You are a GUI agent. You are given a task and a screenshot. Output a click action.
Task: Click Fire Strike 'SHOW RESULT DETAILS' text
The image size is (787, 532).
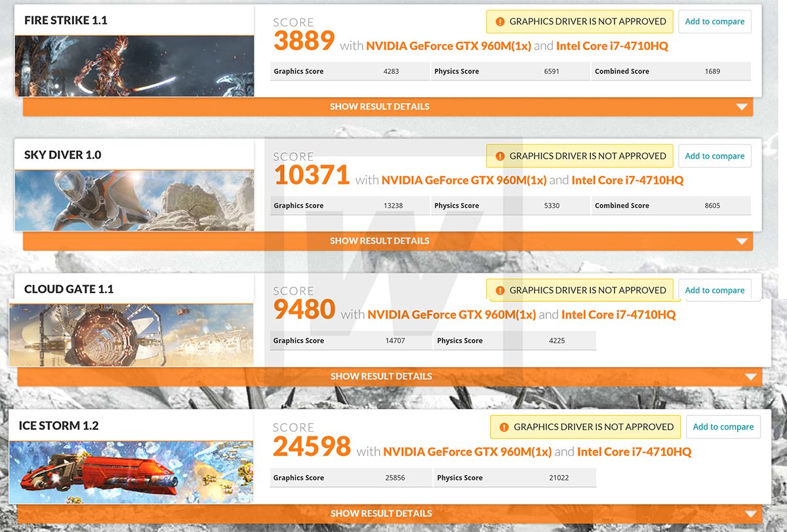pyautogui.click(x=380, y=107)
